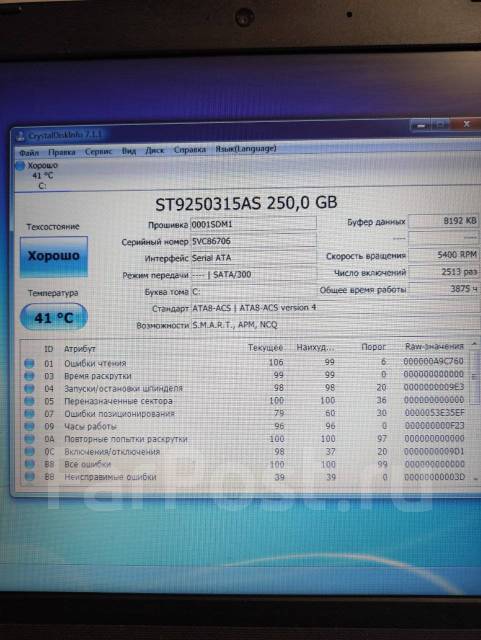
Task: Click the buffer size field 8192 KB
Action: 444,221
